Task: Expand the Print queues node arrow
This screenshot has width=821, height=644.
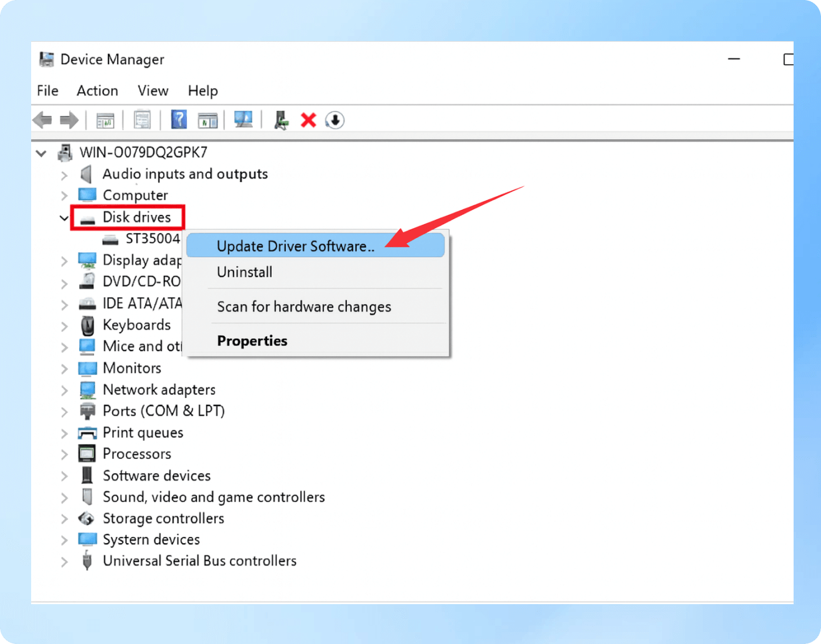Action: click(64, 433)
